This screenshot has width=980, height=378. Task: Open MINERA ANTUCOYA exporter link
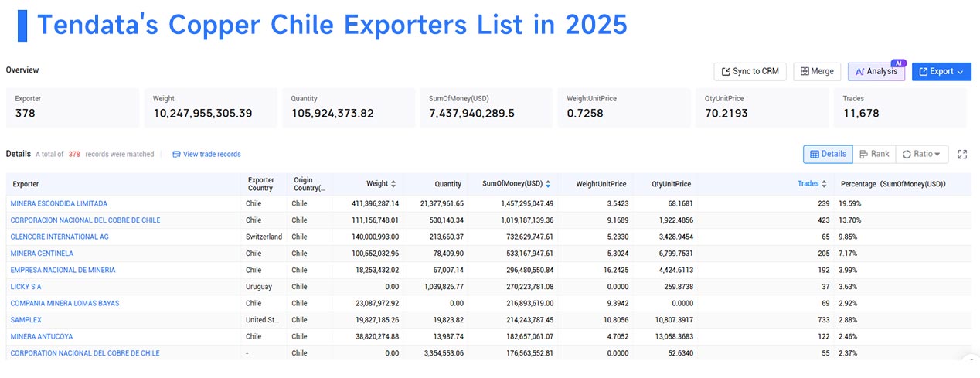(x=41, y=336)
